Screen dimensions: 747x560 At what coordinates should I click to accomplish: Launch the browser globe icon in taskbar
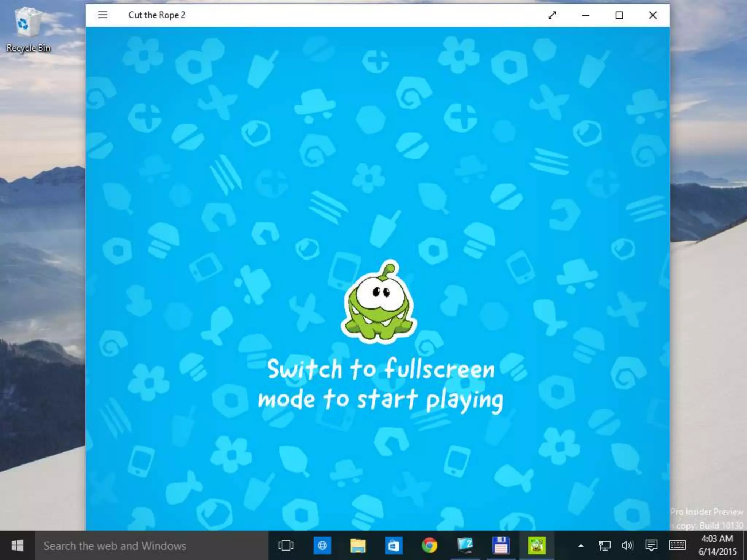click(322, 545)
